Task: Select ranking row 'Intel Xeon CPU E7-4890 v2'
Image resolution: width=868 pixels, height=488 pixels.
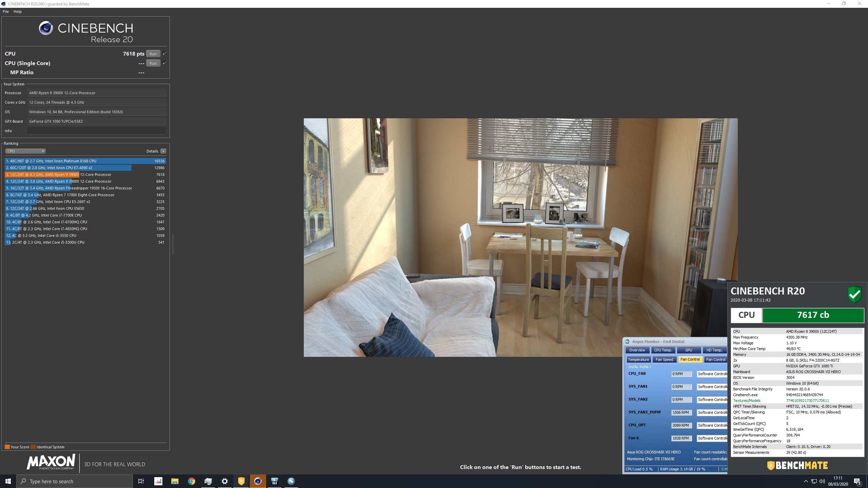Action: click(85, 168)
